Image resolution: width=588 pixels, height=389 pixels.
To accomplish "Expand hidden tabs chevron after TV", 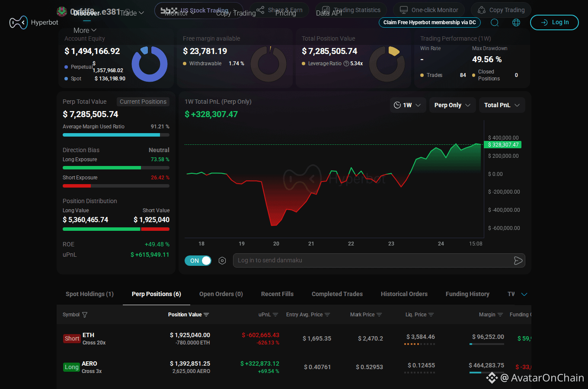I will click(524, 294).
